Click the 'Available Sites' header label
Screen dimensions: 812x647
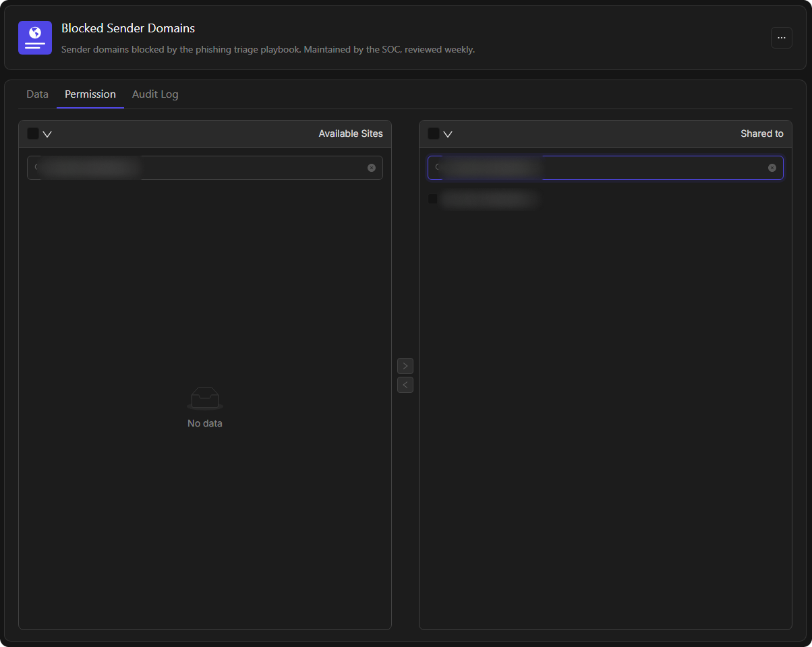pyautogui.click(x=351, y=133)
